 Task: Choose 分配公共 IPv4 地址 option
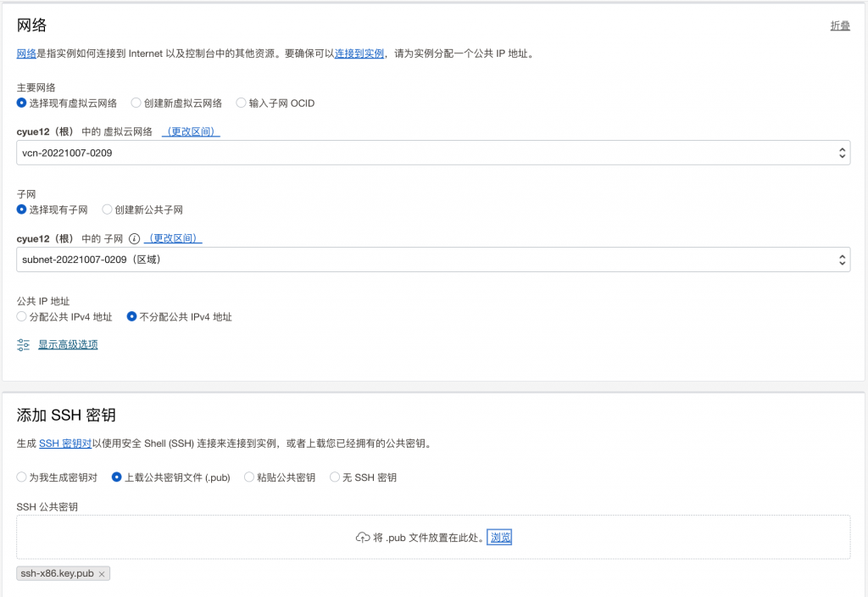point(22,317)
